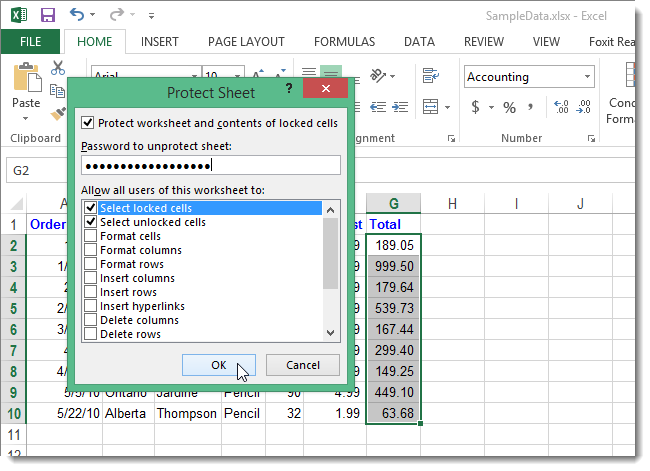Allow Delete rows permission
This screenshot has height=471, width=650.
pos(90,334)
